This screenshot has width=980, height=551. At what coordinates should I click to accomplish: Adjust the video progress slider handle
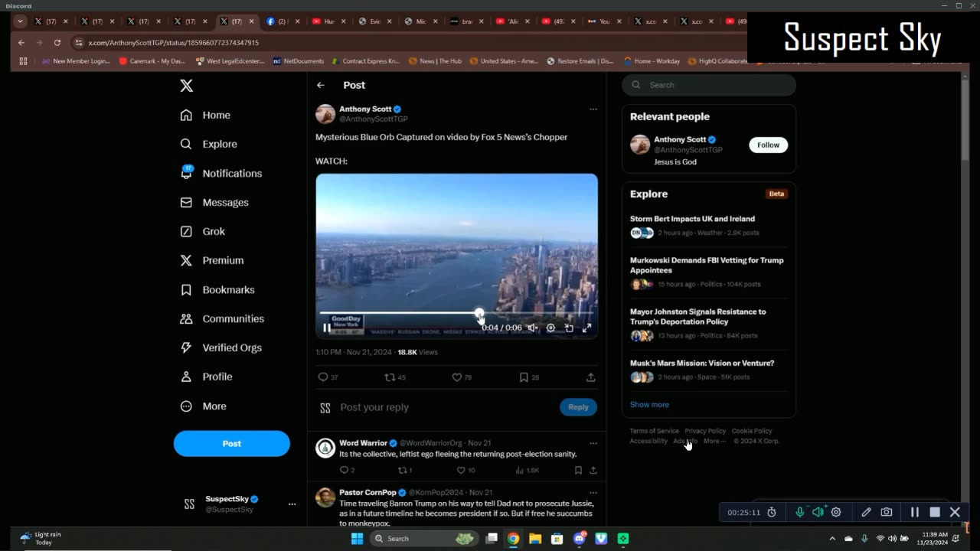(x=479, y=313)
